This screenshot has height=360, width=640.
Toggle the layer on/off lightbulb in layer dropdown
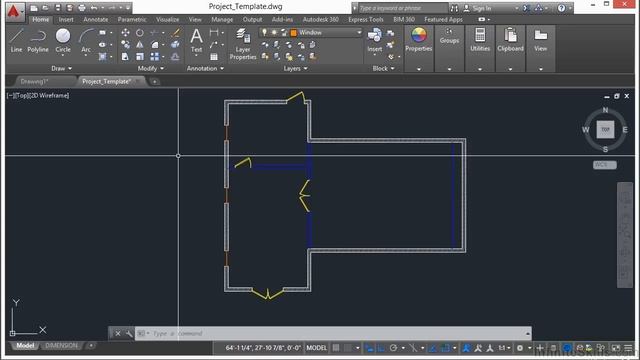(x=264, y=32)
